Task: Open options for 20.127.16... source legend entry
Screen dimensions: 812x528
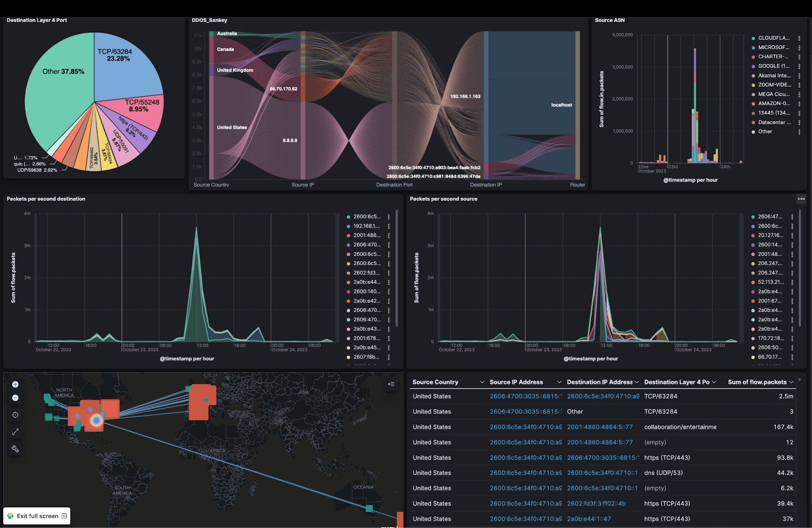Action: pyautogui.click(x=792, y=235)
